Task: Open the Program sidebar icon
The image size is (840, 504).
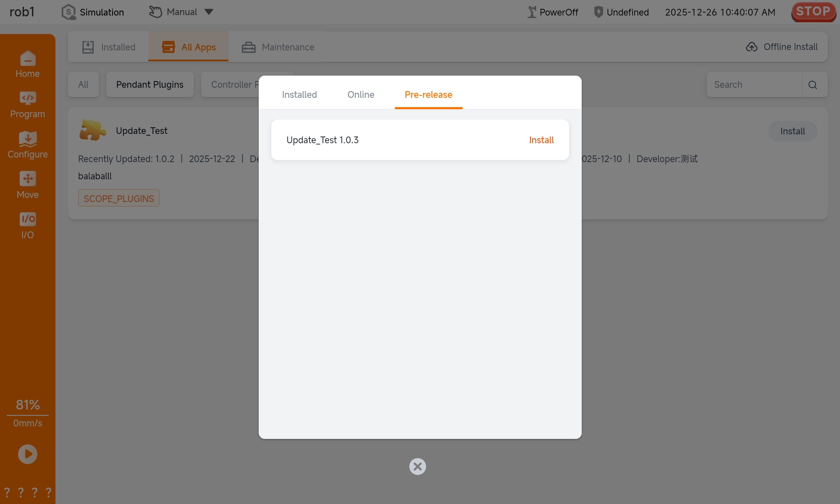Action: pos(28,98)
